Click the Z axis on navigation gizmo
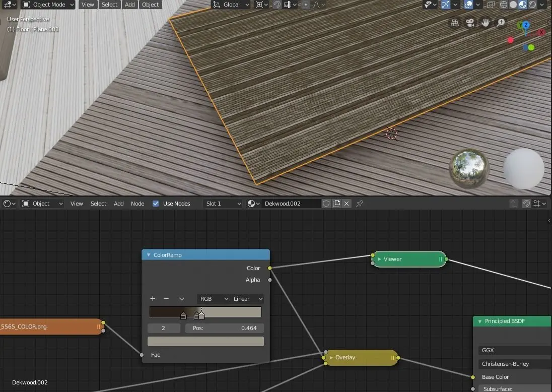The height and width of the screenshot is (392, 552). [526, 25]
